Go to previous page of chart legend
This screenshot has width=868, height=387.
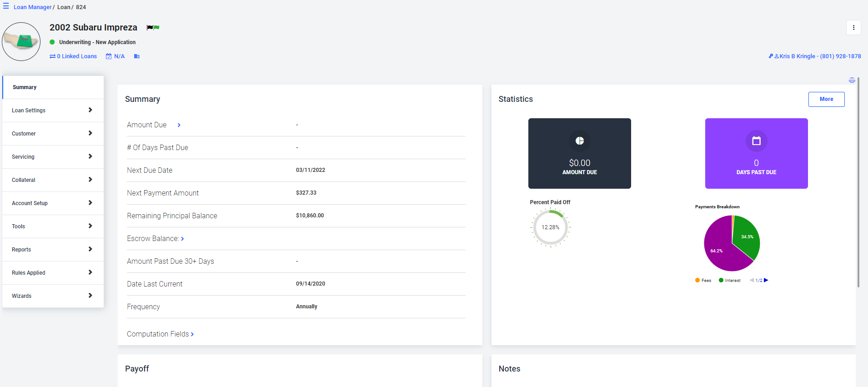pos(752,280)
